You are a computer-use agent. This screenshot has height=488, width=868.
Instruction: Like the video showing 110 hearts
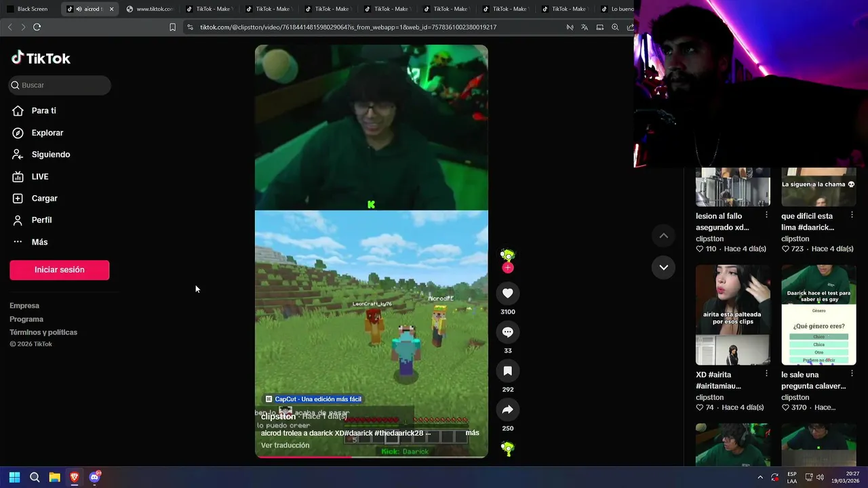tap(701, 249)
